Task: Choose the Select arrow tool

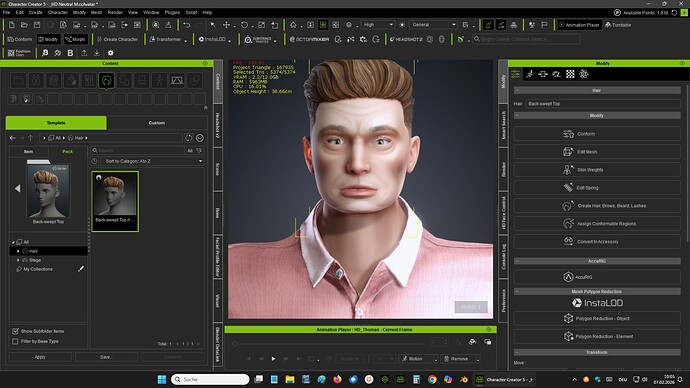Action: tap(213, 25)
